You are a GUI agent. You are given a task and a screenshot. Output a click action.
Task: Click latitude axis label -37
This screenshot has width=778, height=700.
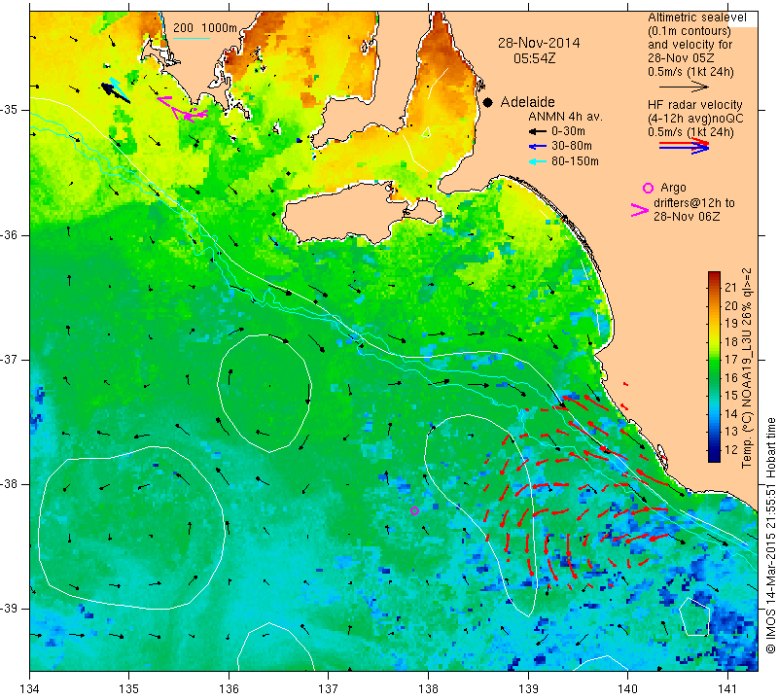(x=10, y=359)
